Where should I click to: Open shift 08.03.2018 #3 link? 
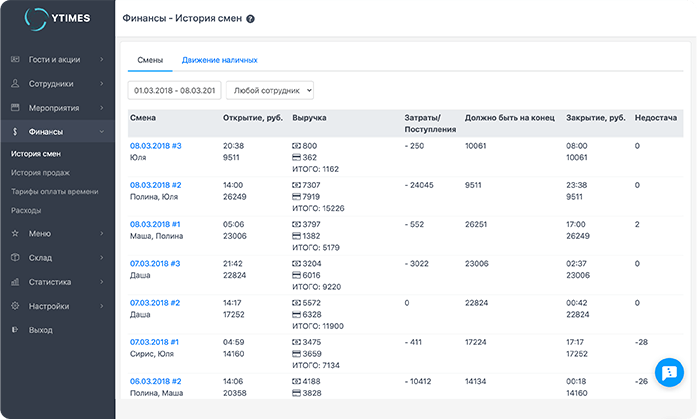tap(155, 146)
